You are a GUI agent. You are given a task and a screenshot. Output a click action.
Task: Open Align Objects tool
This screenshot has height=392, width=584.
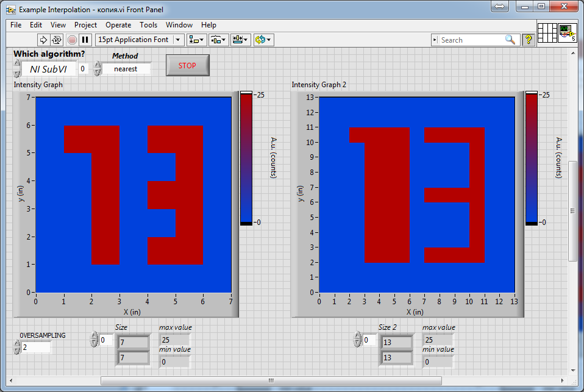(196, 40)
